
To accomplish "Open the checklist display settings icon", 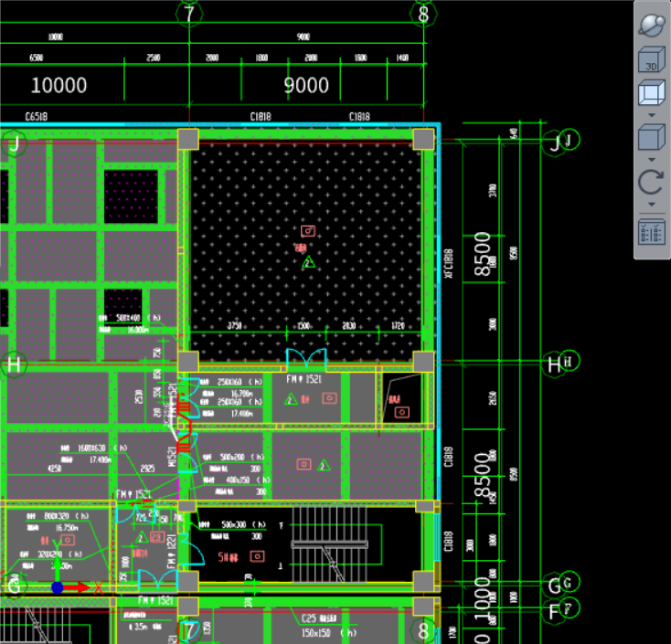I will pos(651,232).
